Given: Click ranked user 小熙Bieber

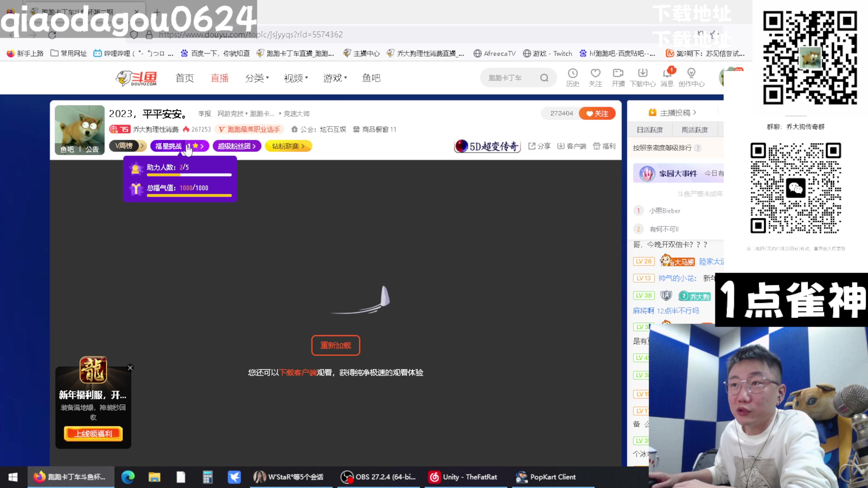Looking at the screenshot, I should tap(665, 211).
